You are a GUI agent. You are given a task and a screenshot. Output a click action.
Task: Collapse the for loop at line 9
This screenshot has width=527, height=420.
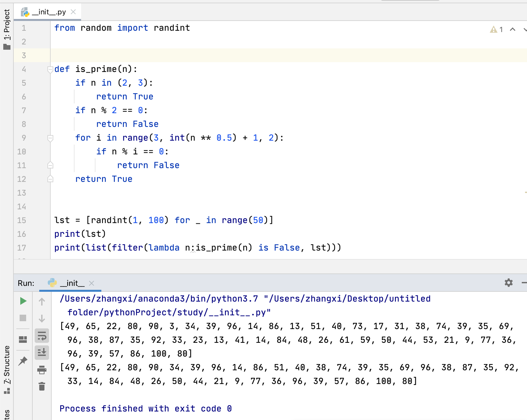click(50, 138)
